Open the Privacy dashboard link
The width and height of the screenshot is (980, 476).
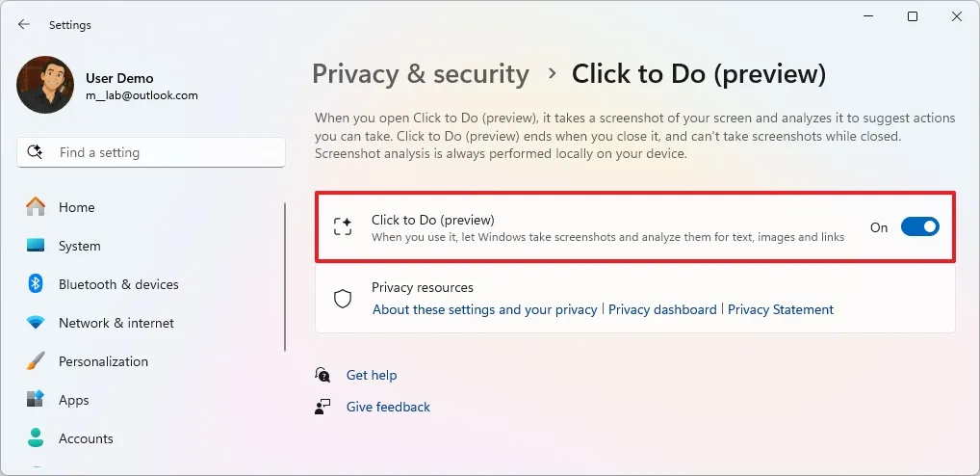coord(662,309)
